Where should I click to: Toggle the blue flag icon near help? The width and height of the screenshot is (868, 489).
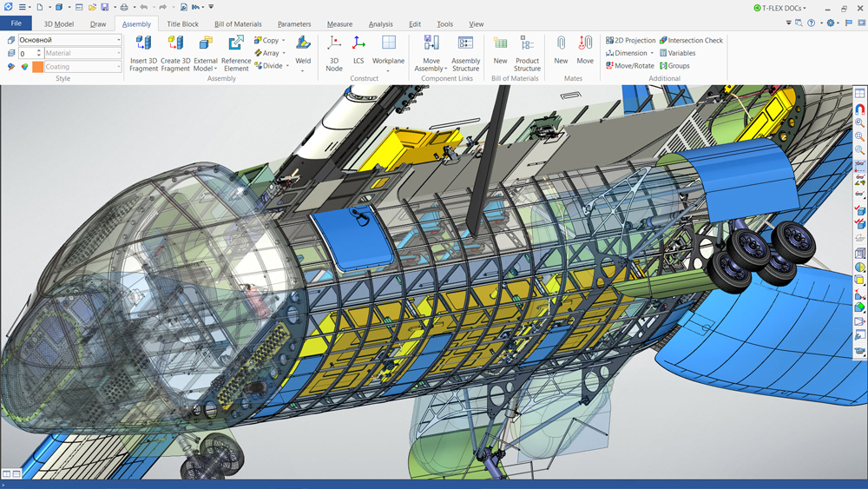pos(849,23)
